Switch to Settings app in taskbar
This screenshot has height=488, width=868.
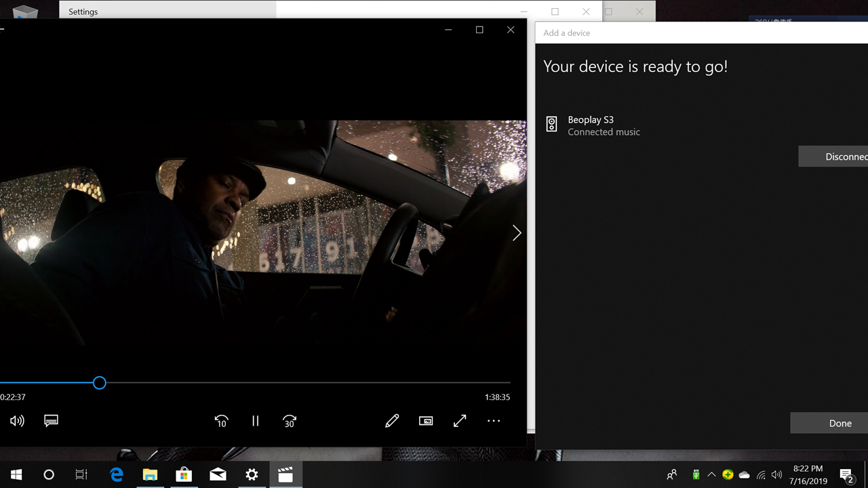252,474
